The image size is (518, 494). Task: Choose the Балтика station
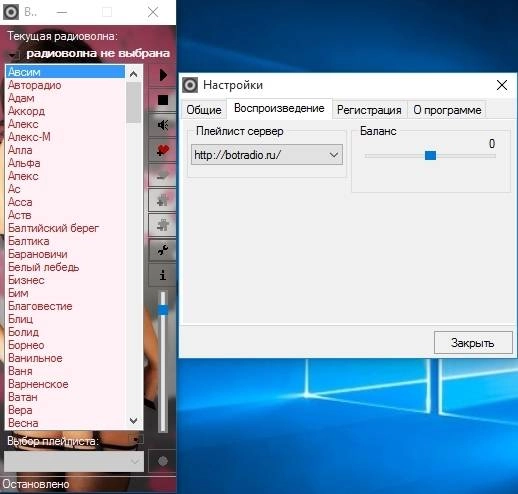click(x=65, y=241)
